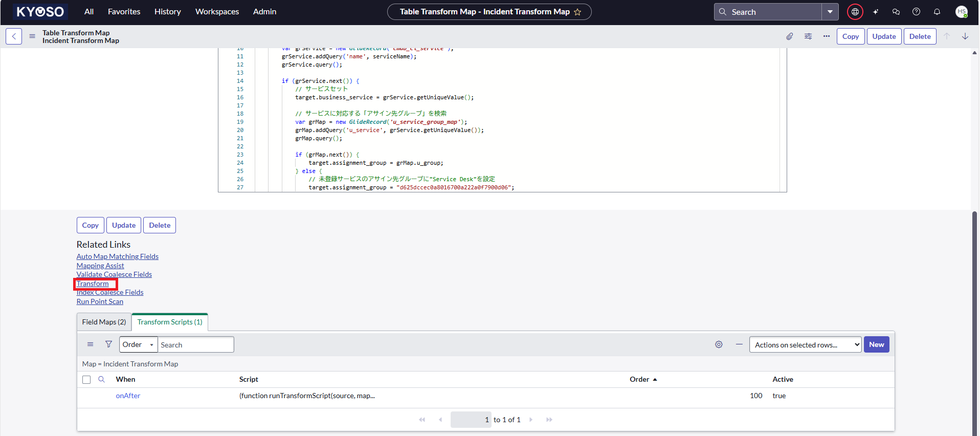This screenshot has height=436, width=980.
Task: Switch to the Field Maps tab
Action: coord(104,322)
